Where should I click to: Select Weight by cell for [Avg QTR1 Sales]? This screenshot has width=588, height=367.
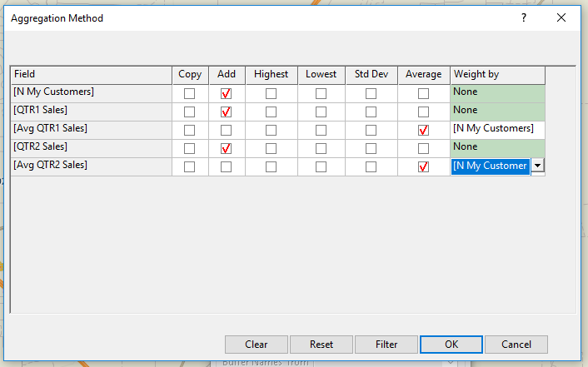point(497,129)
